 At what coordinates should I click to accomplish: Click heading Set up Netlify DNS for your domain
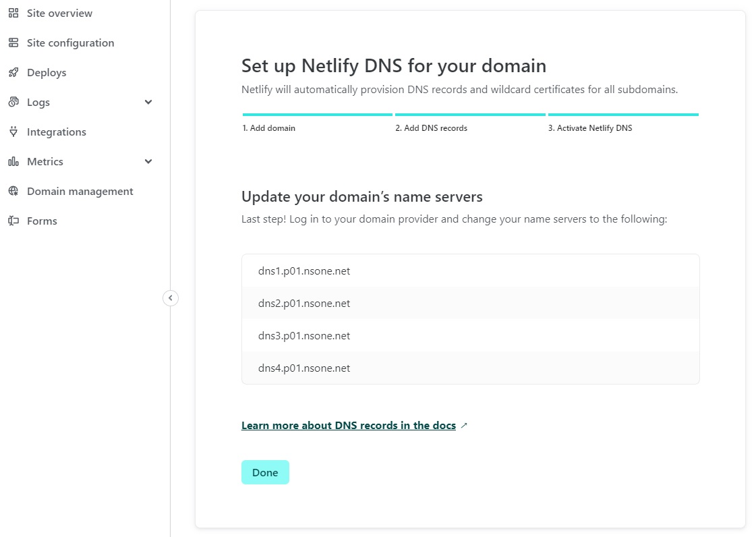click(394, 66)
